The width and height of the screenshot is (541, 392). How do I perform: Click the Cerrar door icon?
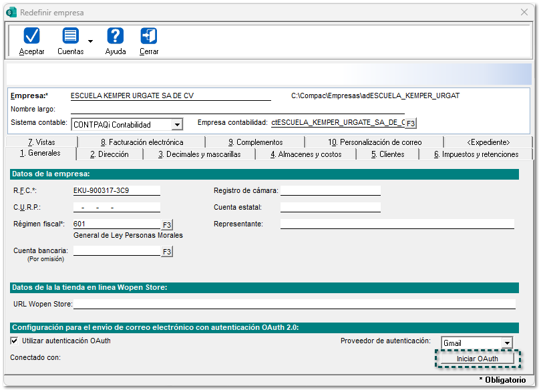[x=149, y=36]
